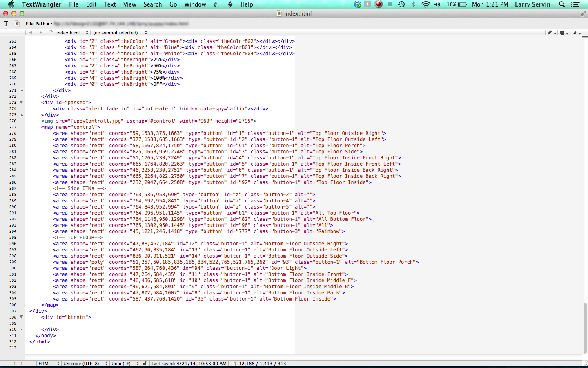Image resolution: width=588 pixels, height=368 pixels.
Task: Click the Bluetooth menu bar icon
Action: click(413, 4)
